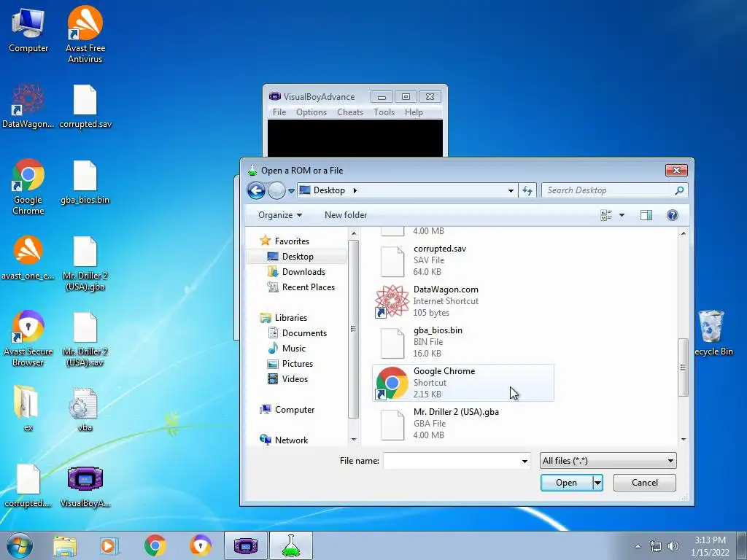Open Windows Explorer from the taskbar
Image resolution: width=747 pixels, height=560 pixels.
[x=65, y=545]
